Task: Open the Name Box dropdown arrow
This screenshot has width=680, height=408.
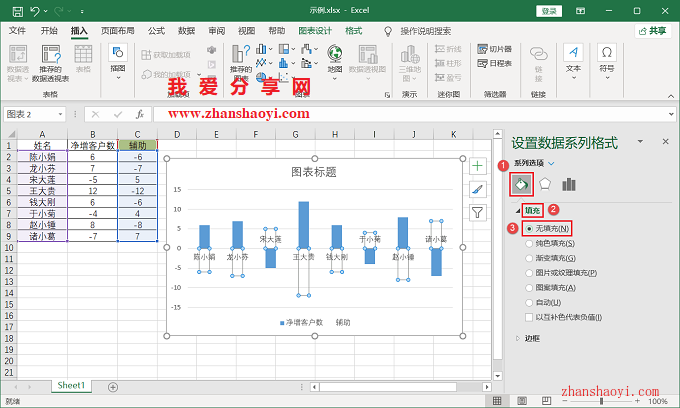Action: 60,114
